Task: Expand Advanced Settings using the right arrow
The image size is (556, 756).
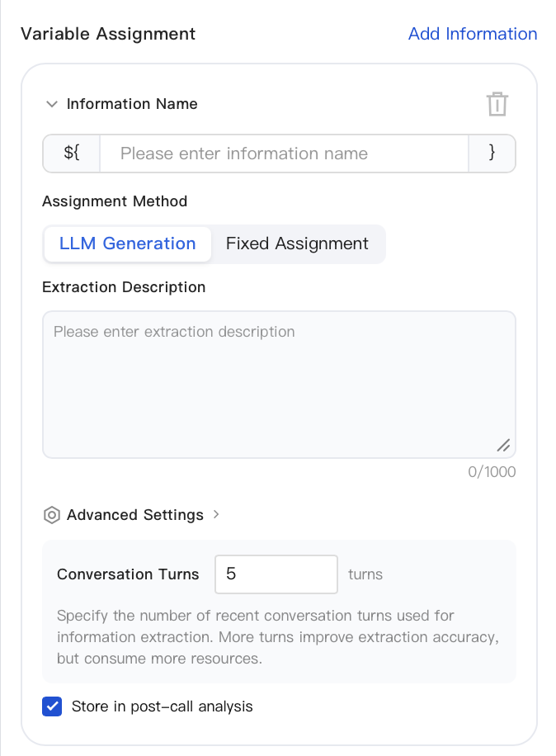Action: tap(216, 514)
